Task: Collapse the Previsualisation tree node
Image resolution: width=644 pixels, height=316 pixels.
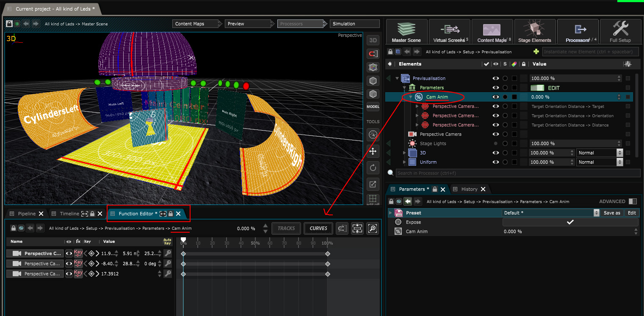Action: (397, 78)
